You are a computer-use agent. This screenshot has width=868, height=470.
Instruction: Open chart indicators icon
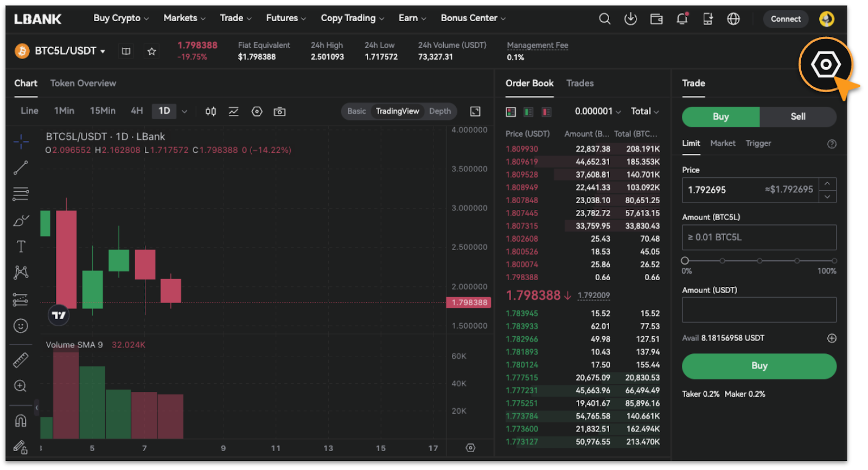[x=233, y=111]
